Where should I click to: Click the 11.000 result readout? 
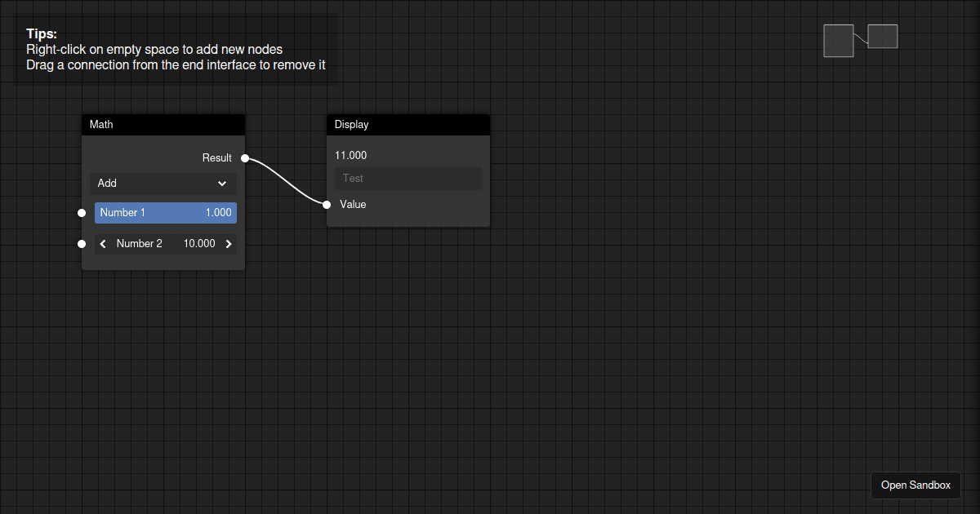[x=350, y=155]
